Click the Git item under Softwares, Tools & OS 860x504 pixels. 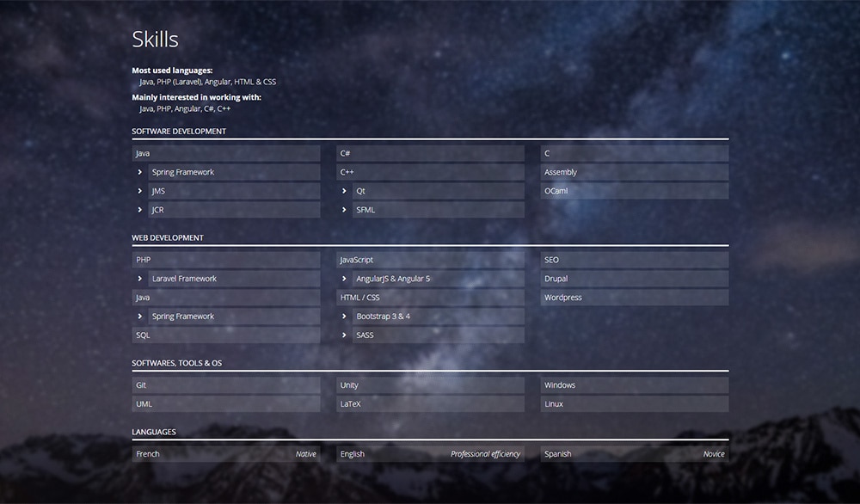point(226,385)
